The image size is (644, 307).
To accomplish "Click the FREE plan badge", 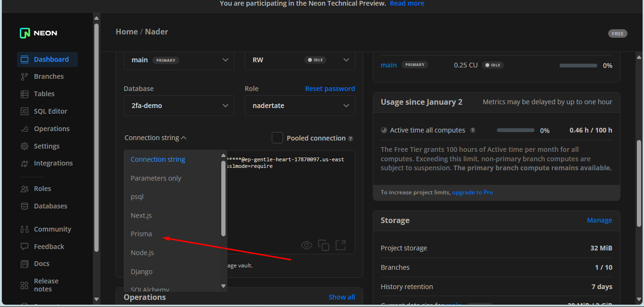I will [618, 33].
